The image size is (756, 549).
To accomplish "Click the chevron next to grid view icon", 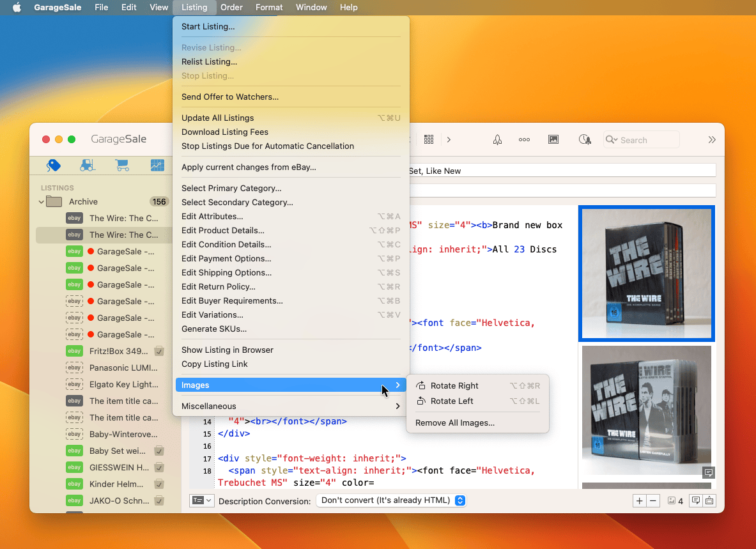I will pos(449,140).
